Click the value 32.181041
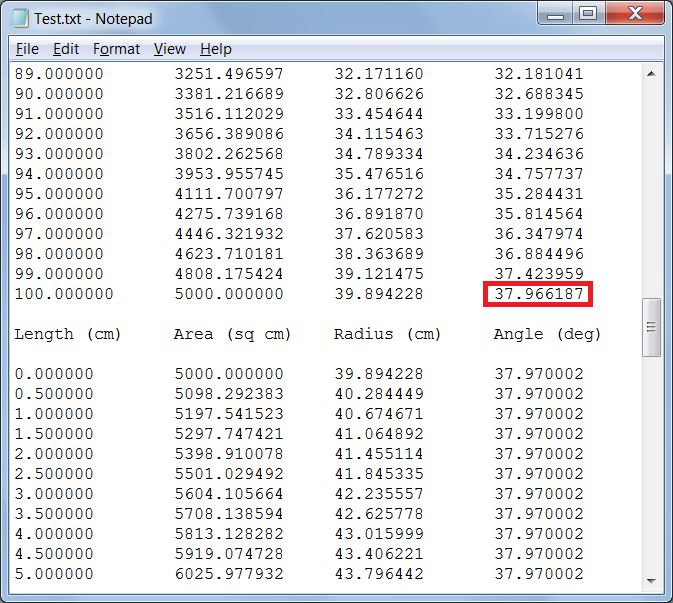 point(539,74)
